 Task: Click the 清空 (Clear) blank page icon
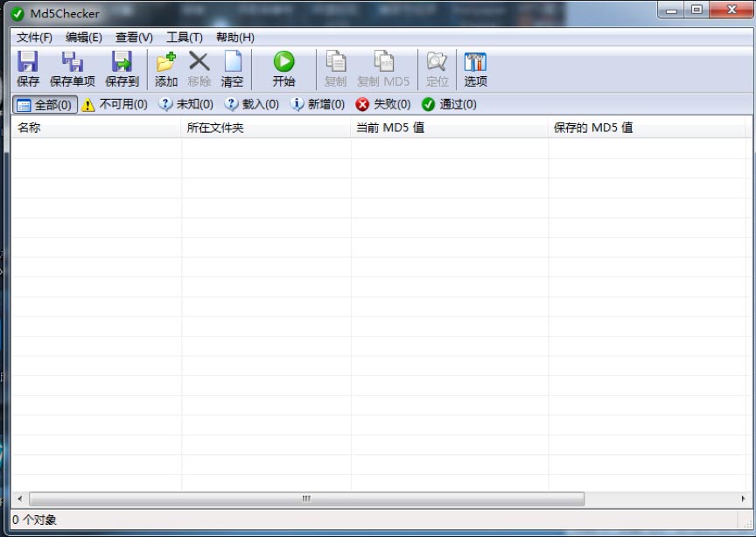[233, 62]
